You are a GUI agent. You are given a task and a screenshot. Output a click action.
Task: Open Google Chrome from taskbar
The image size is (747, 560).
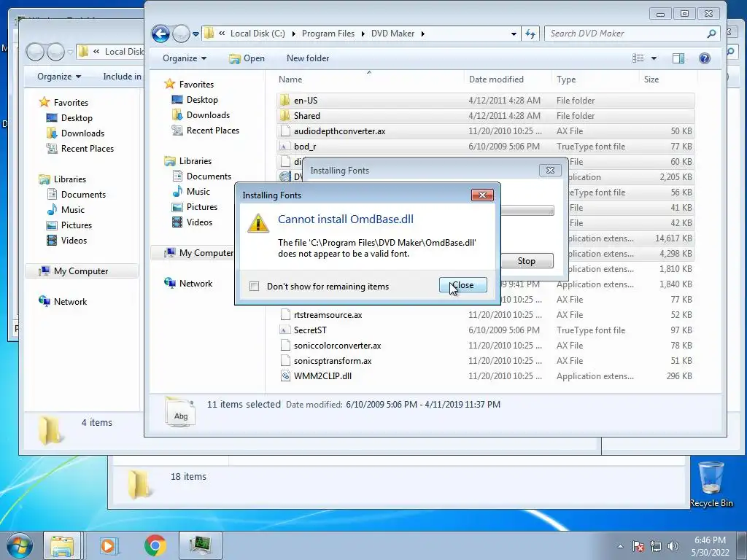pos(155,545)
